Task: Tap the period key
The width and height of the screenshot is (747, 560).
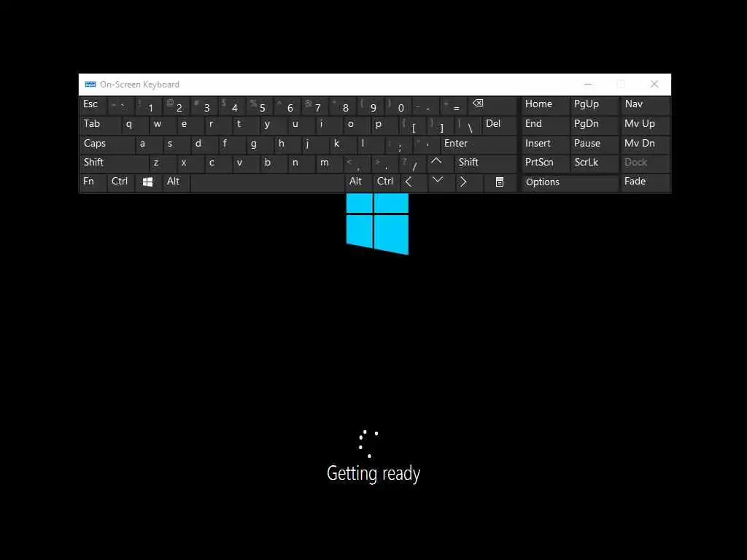Action: (x=384, y=163)
